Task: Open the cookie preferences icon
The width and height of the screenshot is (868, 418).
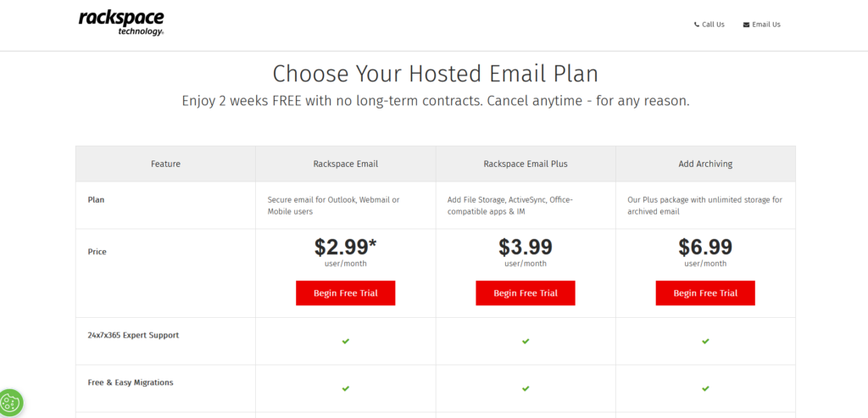Action: (x=11, y=402)
